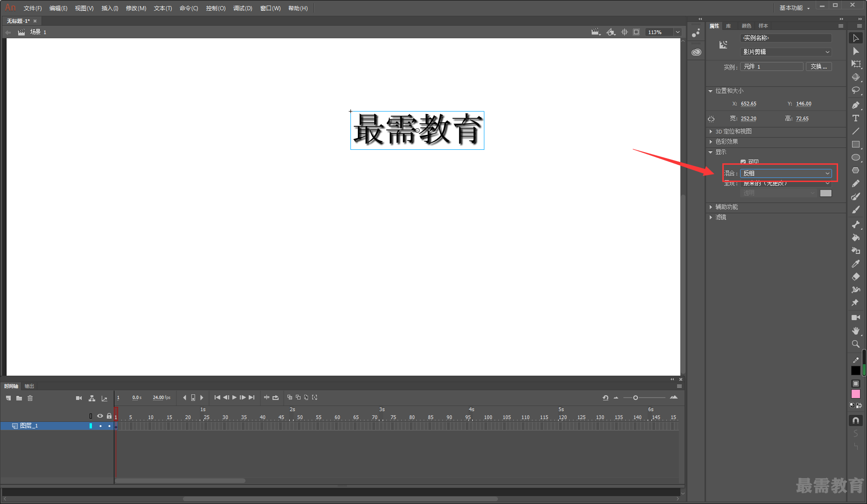The height and width of the screenshot is (504, 867).
Task: Open the 基本功能 workspace switcher
Action: click(794, 8)
